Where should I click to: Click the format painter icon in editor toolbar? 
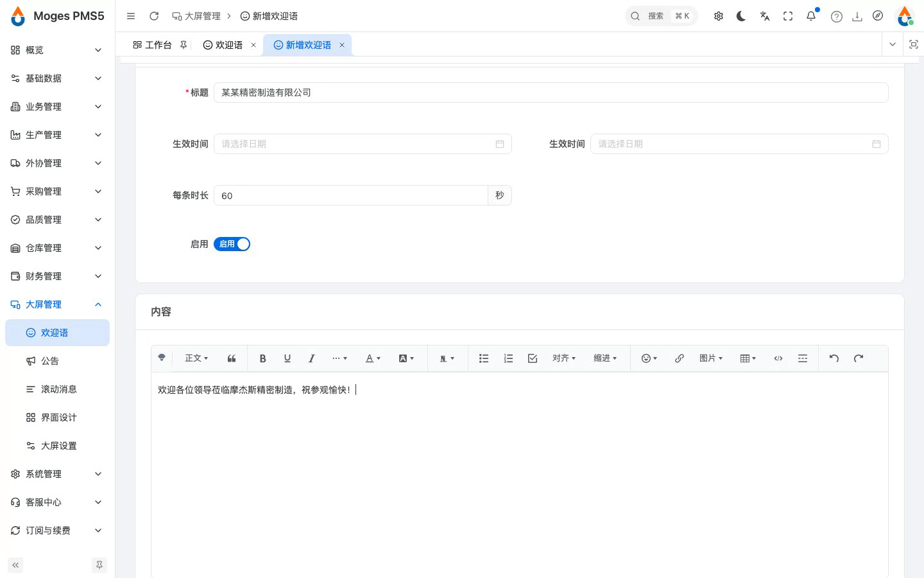(162, 358)
